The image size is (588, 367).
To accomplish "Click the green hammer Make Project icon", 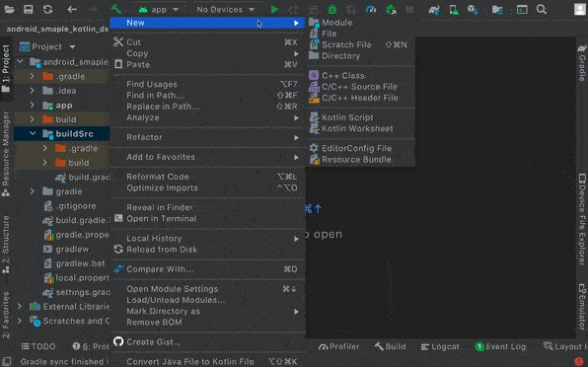I will pyautogui.click(x=115, y=9).
